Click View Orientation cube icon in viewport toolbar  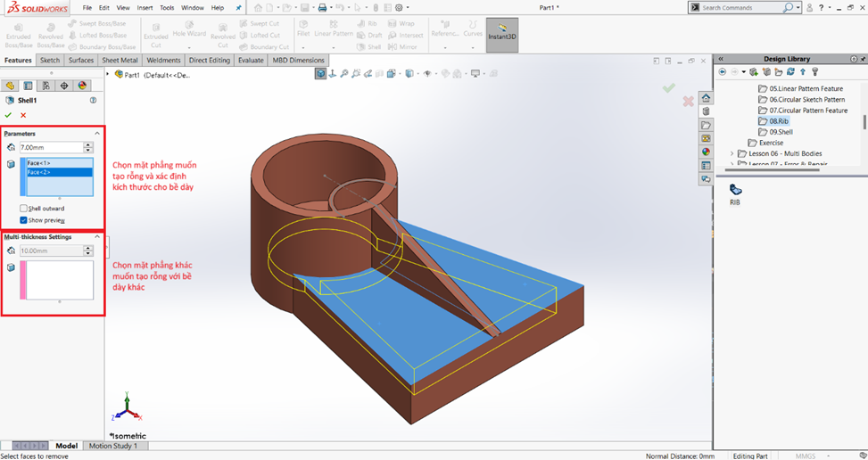pos(393,73)
